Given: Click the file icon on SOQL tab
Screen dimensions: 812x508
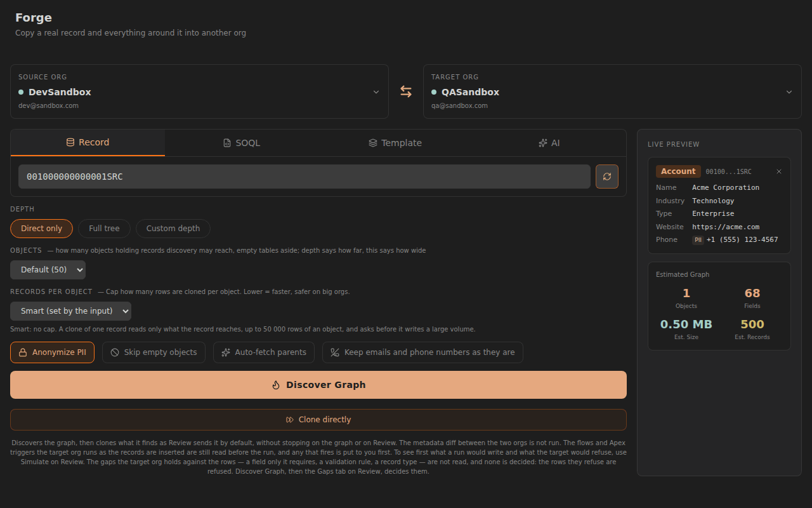Looking at the screenshot, I should pos(227,143).
